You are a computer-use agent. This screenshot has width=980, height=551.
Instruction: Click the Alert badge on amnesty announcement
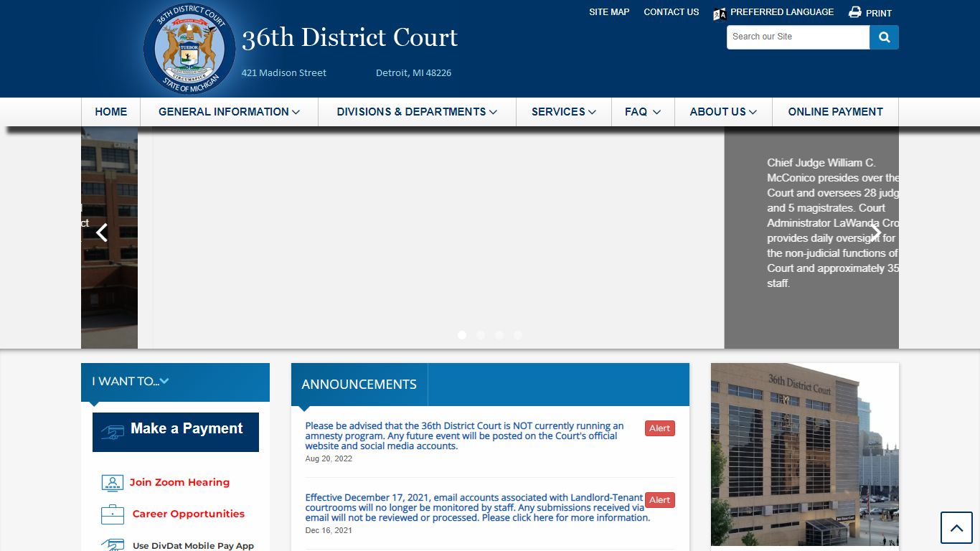(x=659, y=428)
